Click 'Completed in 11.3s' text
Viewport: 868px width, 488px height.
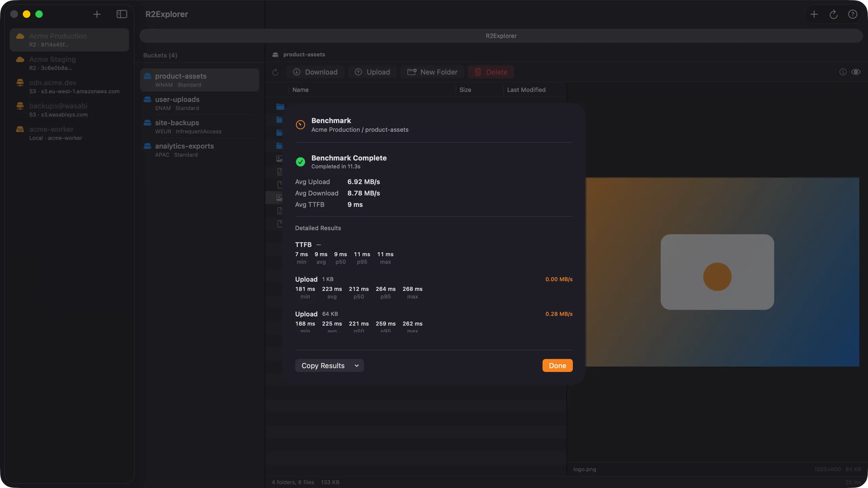tap(336, 167)
